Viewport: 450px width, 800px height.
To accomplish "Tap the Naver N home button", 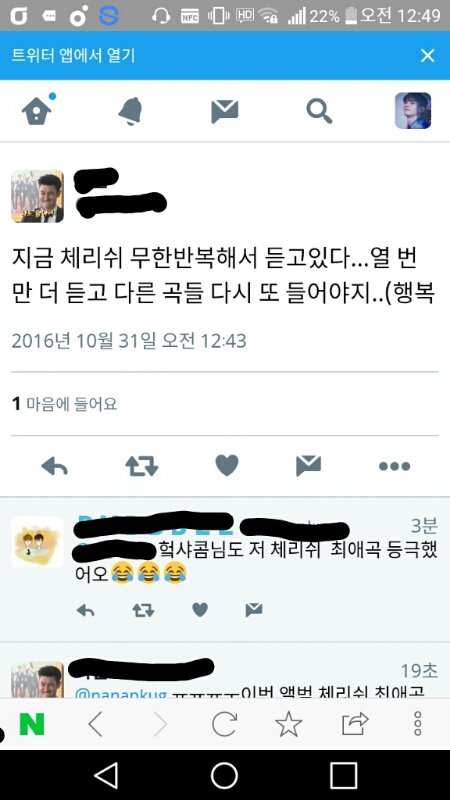I will (x=32, y=723).
